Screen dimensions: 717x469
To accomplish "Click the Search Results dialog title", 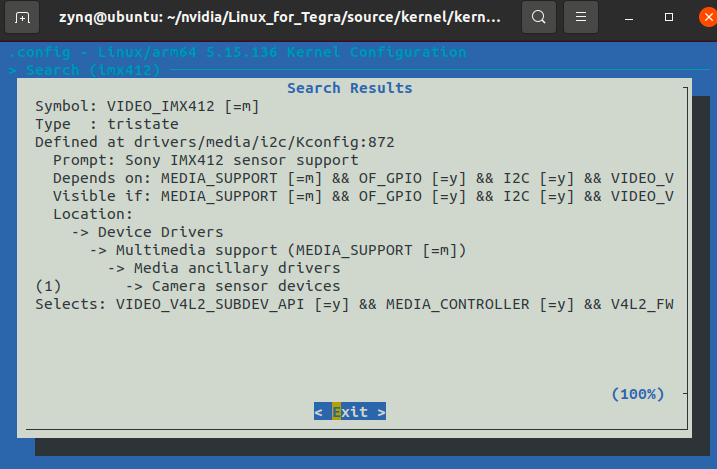I will pyautogui.click(x=350, y=88).
